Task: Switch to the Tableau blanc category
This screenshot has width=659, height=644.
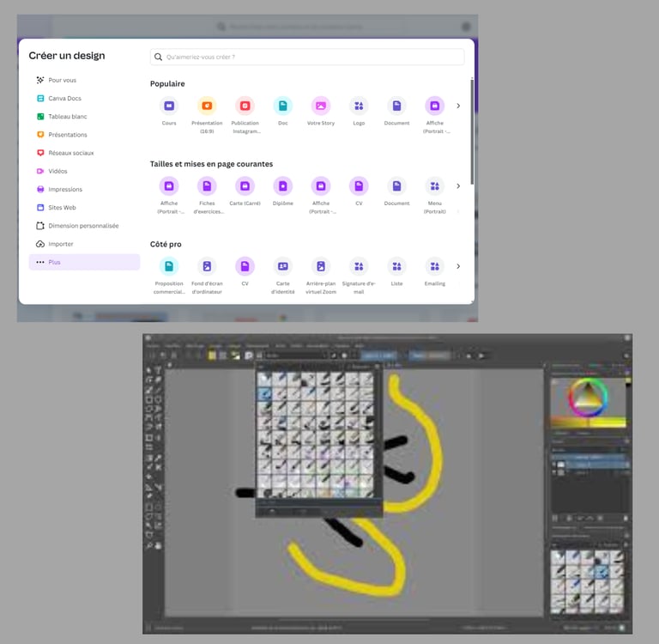Action: click(84, 116)
